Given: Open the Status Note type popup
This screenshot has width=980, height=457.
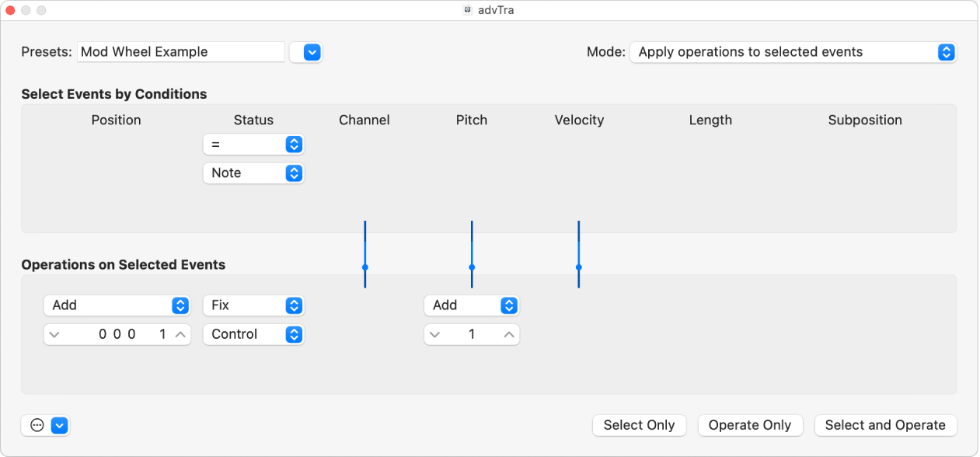Looking at the screenshot, I should coord(253,173).
